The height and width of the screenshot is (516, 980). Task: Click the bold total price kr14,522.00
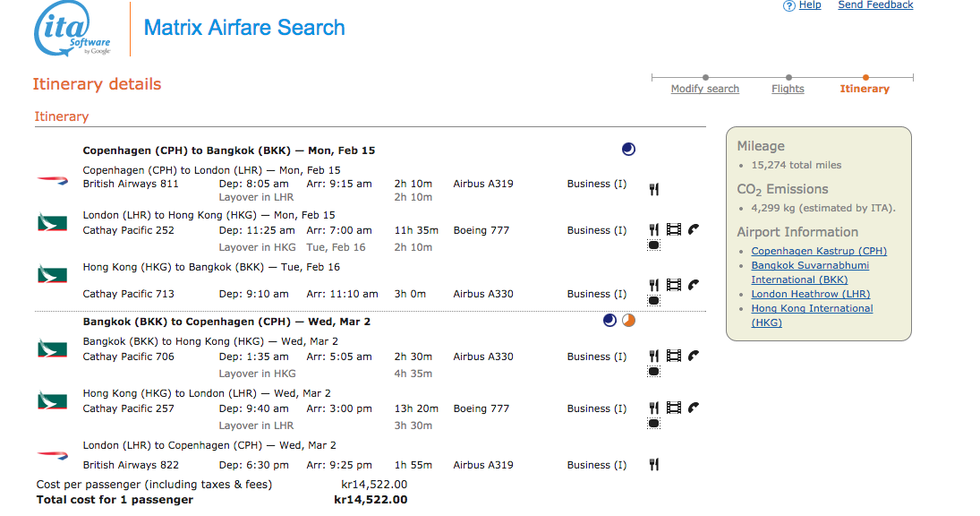coord(371,500)
